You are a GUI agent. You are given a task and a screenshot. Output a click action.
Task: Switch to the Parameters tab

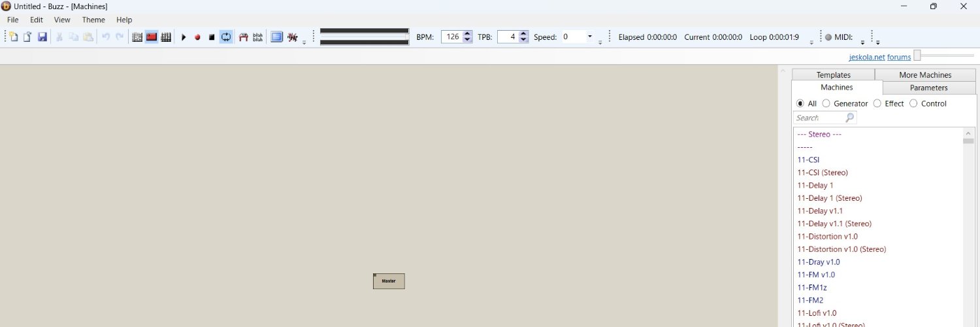click(x=929, y=88)
